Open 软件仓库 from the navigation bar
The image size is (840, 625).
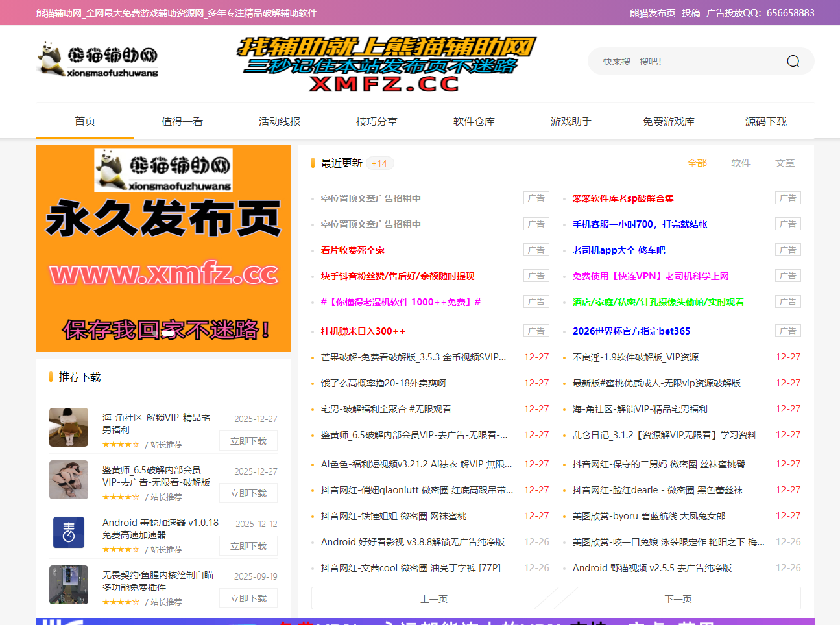(x=474, y=121)
